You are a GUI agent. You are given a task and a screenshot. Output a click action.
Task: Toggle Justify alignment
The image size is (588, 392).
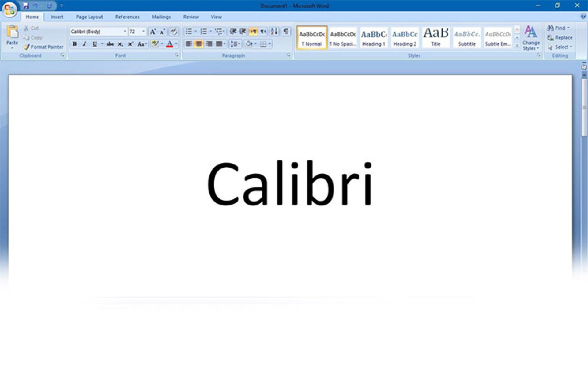(x=219, y=44)
